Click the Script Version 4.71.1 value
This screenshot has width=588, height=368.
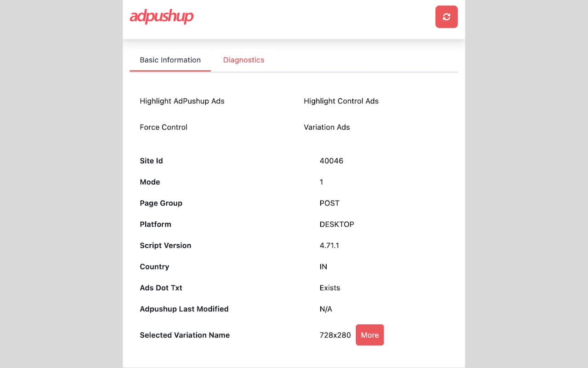coord(329,245)
